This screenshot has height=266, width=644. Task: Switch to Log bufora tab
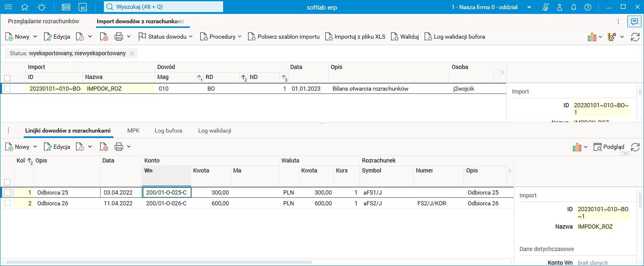point(168,131)
